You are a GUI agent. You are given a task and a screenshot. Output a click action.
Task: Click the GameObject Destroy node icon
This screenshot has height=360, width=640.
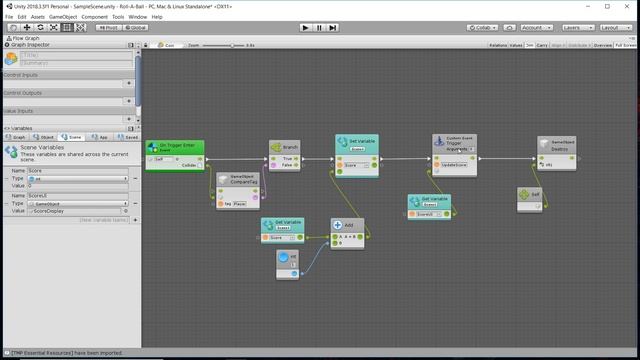[x=544, y=143]
